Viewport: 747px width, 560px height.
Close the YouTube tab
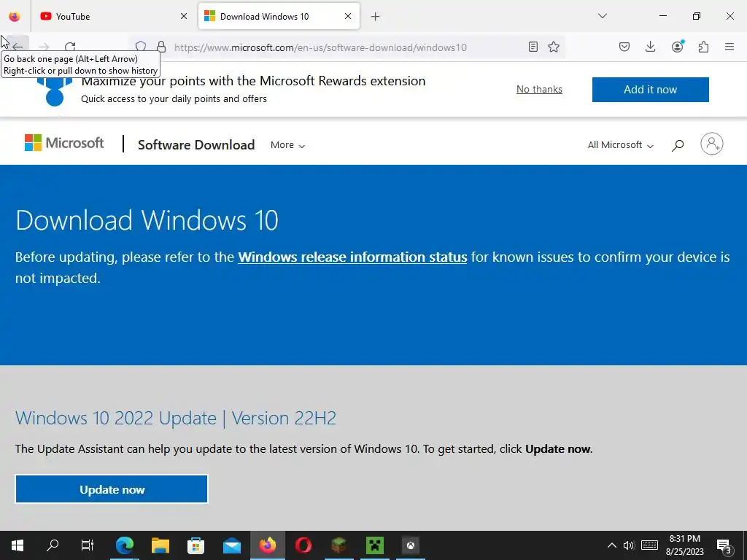click(184, 16)
